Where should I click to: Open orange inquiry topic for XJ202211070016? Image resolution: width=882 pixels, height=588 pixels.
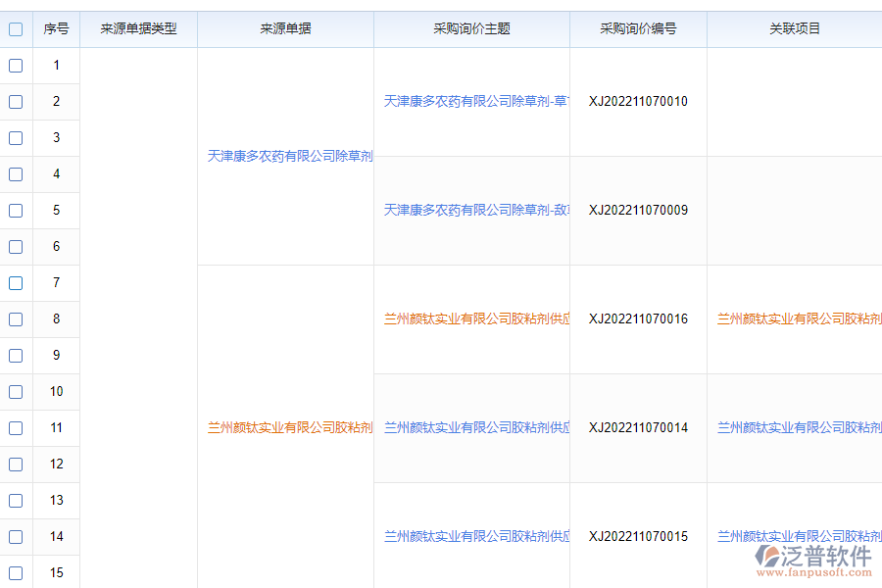(476, 319)
